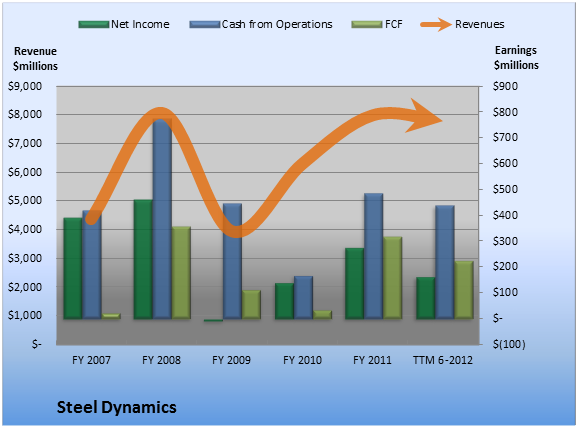The image size is (577, 427).
Task: Click the FCF legend swatch
Action: coord(367,25)
